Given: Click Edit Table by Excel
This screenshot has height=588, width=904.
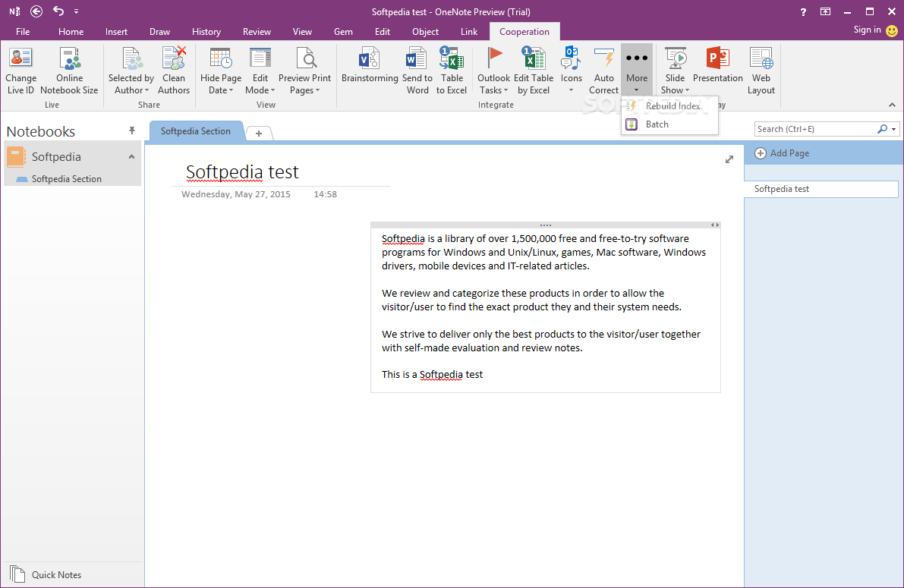Looking at the screenshot, I should click(534, 71).
